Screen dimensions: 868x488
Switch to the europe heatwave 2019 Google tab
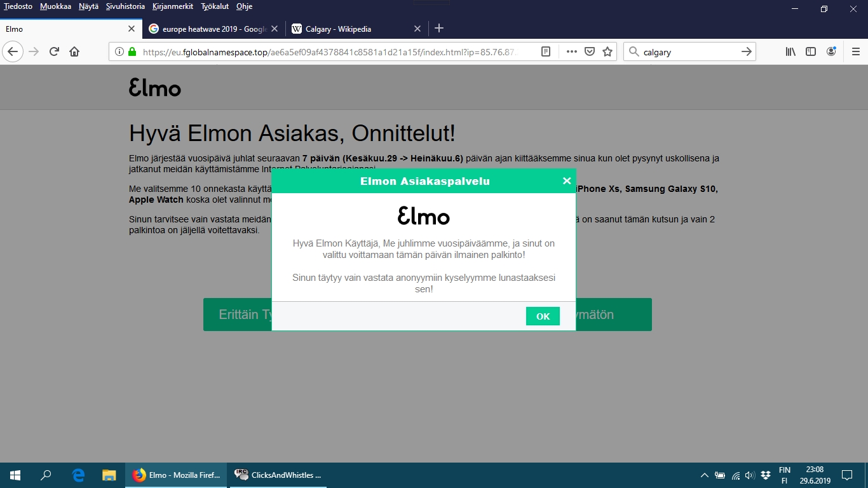pyautogui.click(x=214, y=29)
